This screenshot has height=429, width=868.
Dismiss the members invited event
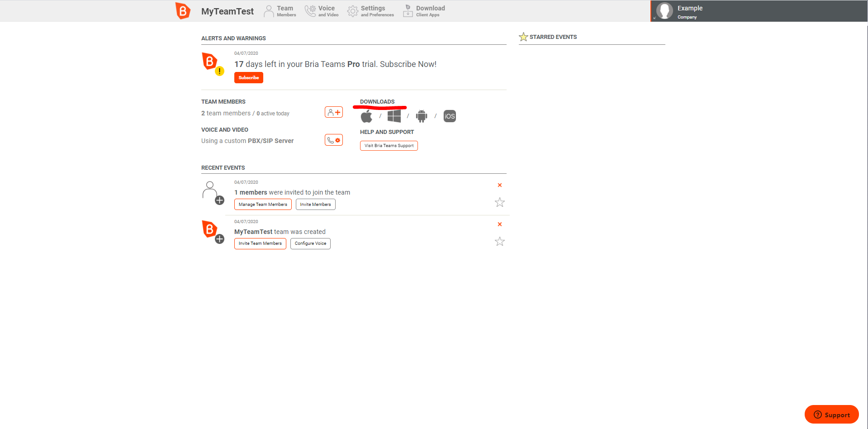(x=500, y=185)
